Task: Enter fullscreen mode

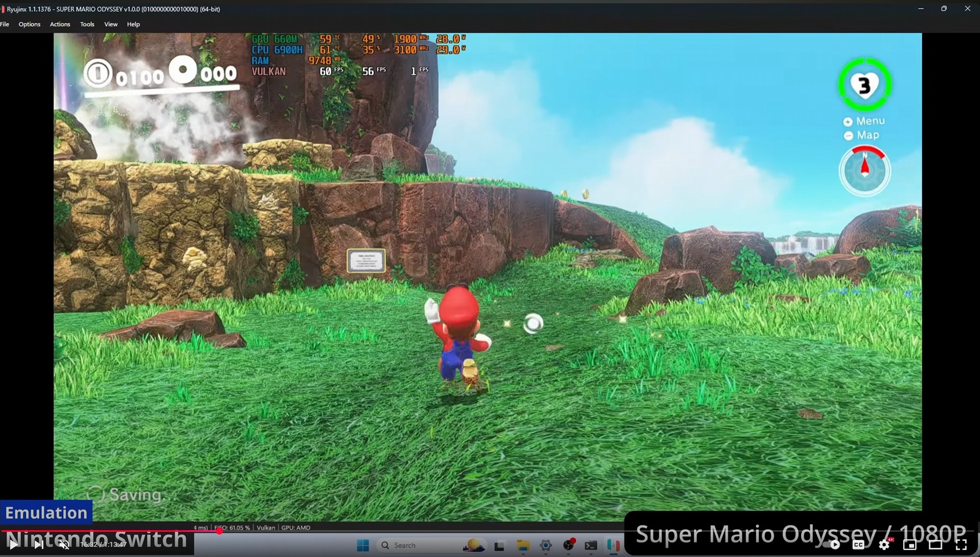Action: tap(961, 545)
